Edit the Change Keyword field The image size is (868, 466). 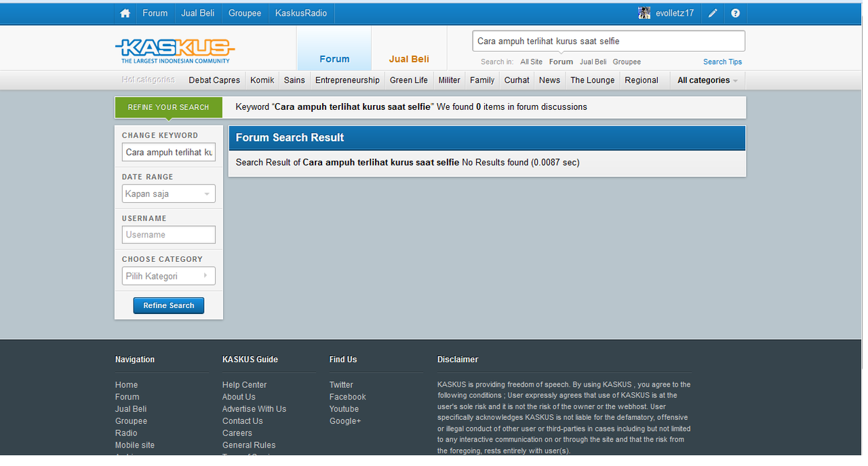pyautogui.click(x=169, y=153)
